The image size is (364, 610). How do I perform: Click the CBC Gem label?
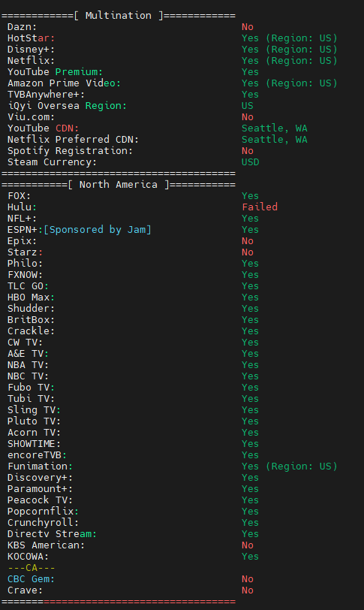tap(31, 579)
